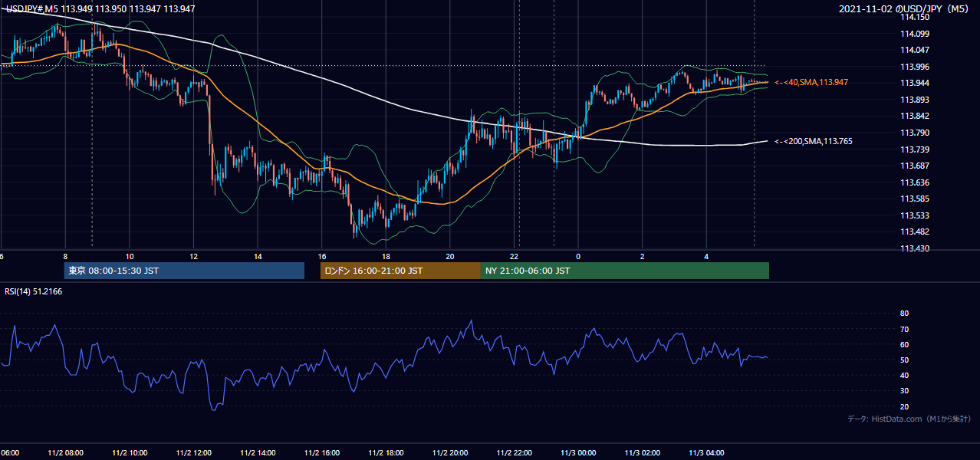This screenshot has width=980, height=460.
Task: Click price axis value 113.739
Action: (x=913, y=149)
